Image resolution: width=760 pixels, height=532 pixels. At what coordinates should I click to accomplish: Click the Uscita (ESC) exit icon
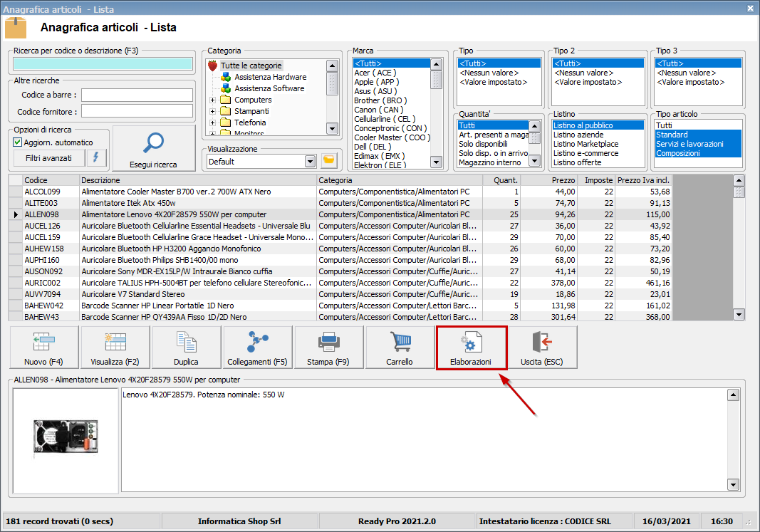(542, 342)
